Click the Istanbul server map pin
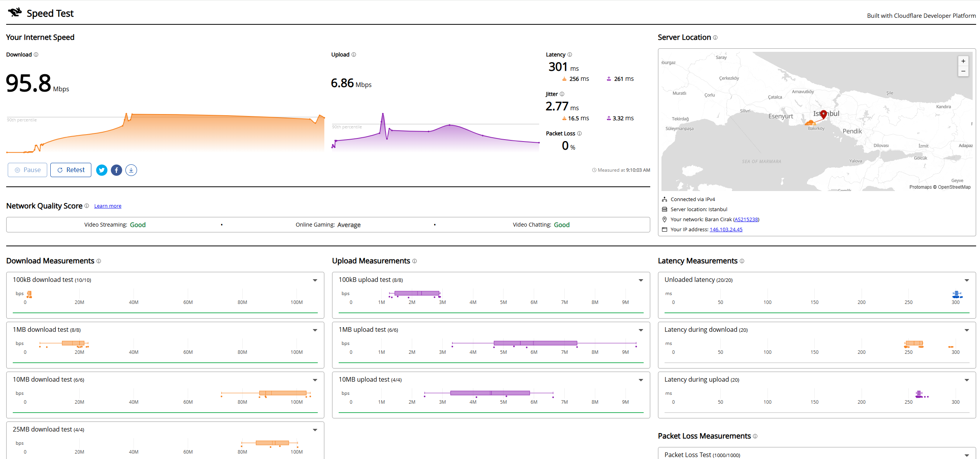The height and width of the screenshot is (459, 980). [824, 114]
